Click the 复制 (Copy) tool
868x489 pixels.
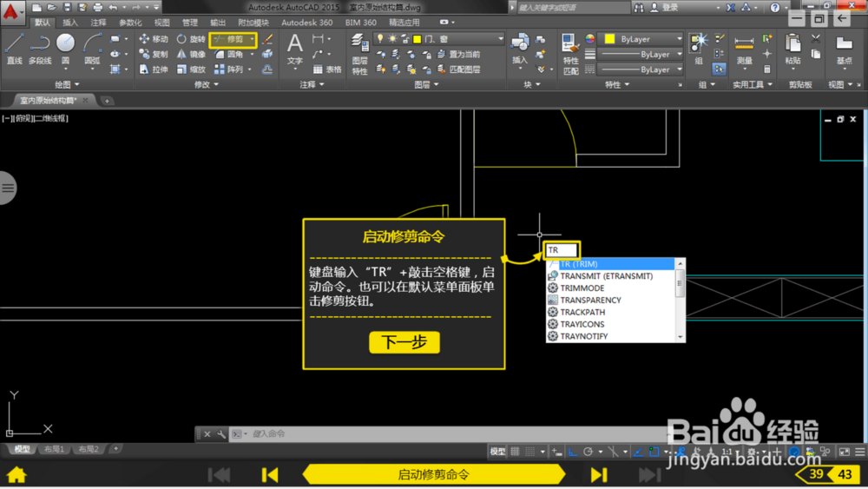(x=154, y=54)
